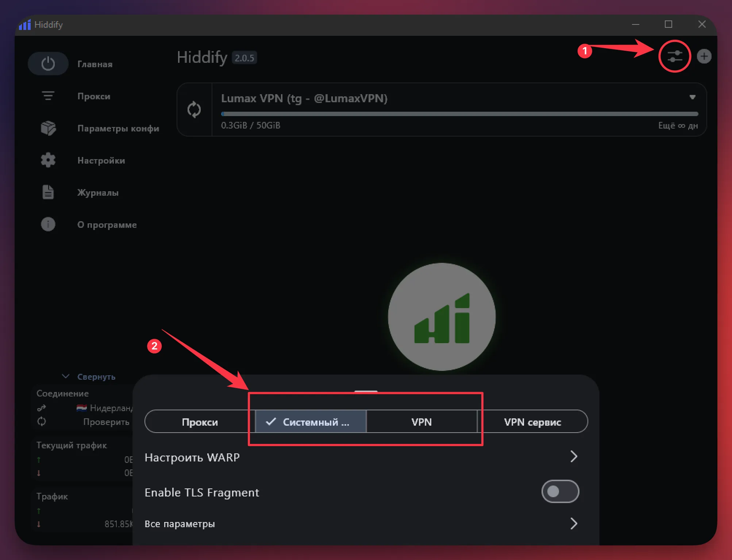Click Проверить connection link

coord(106,422)
